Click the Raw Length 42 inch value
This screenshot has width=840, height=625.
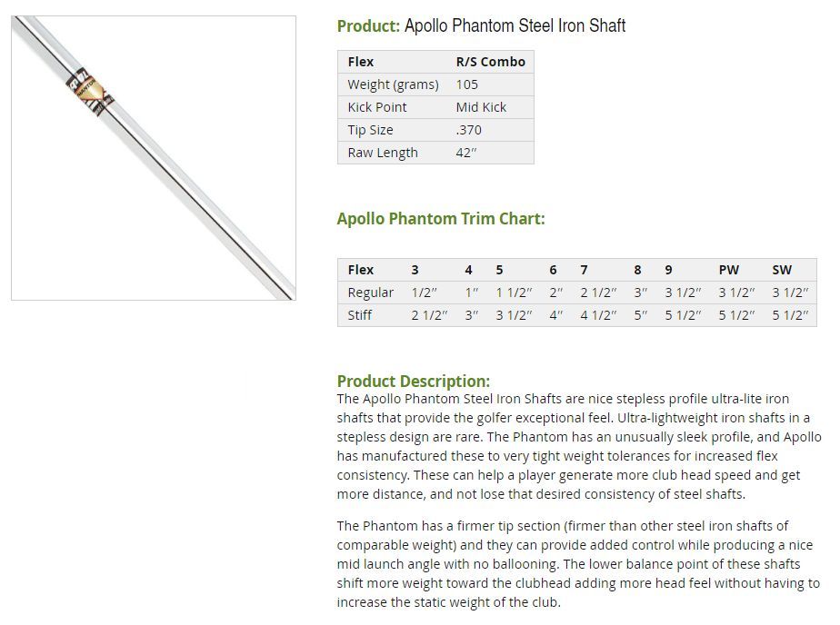(466, 153)
